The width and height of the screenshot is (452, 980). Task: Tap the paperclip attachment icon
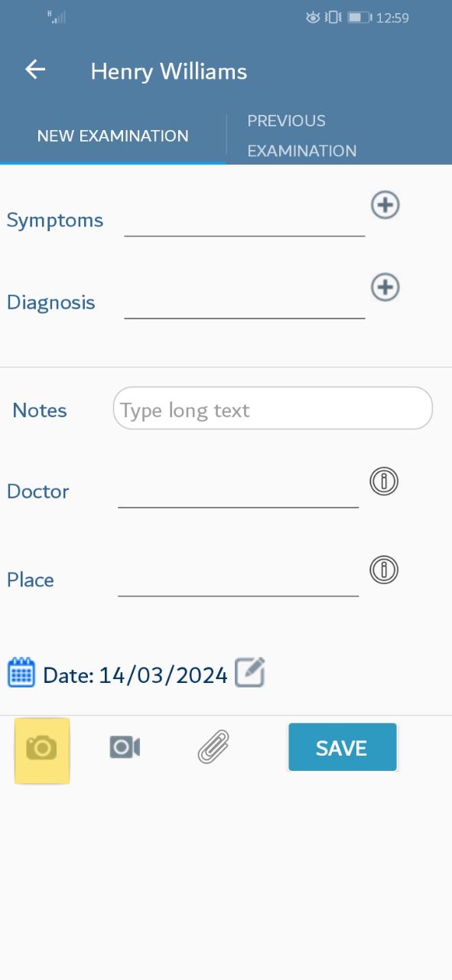213,747
